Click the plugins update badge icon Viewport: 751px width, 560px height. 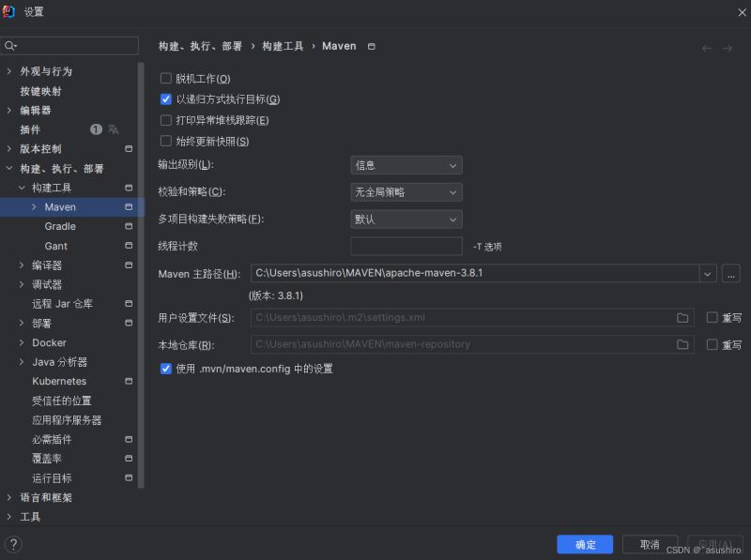[97, 129]
